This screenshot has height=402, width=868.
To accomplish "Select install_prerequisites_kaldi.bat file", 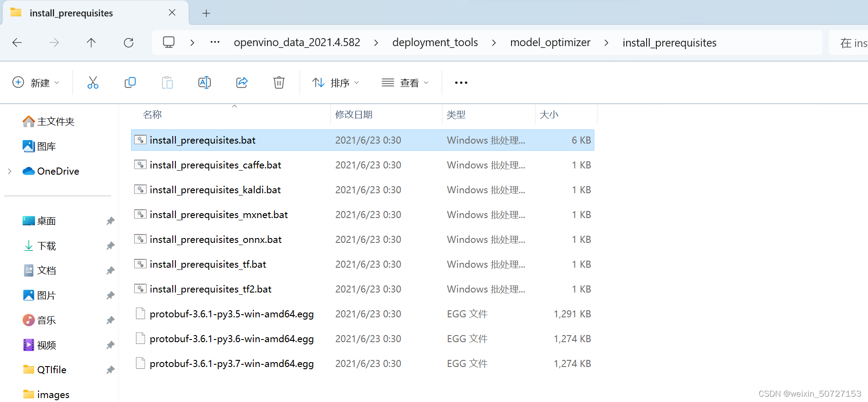I will [362, 190].
